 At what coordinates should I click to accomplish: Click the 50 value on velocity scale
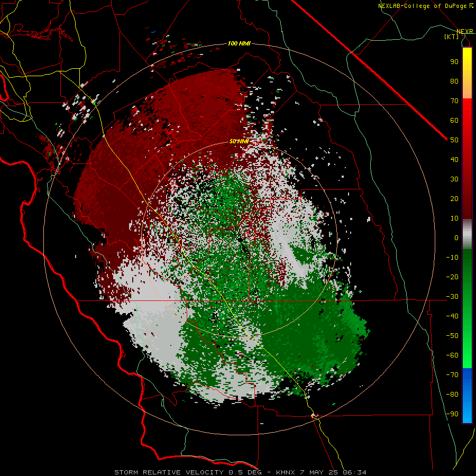(x=454, y=140)
